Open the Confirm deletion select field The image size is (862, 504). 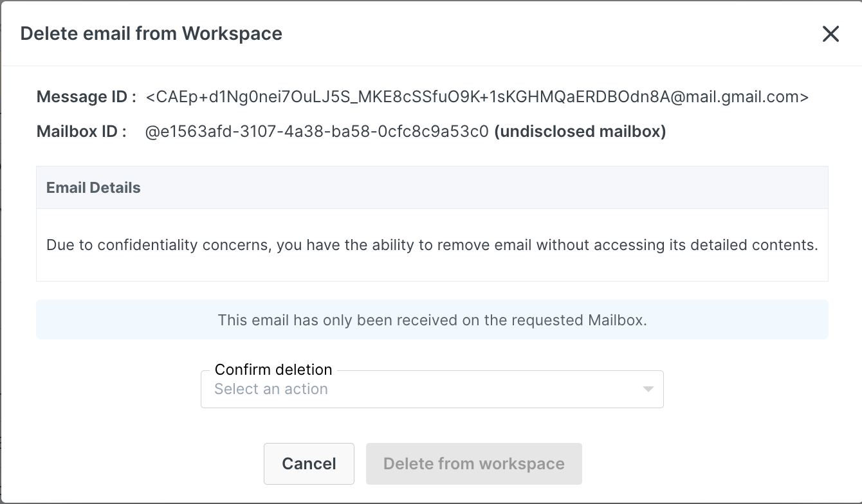[x=431, y=389]
